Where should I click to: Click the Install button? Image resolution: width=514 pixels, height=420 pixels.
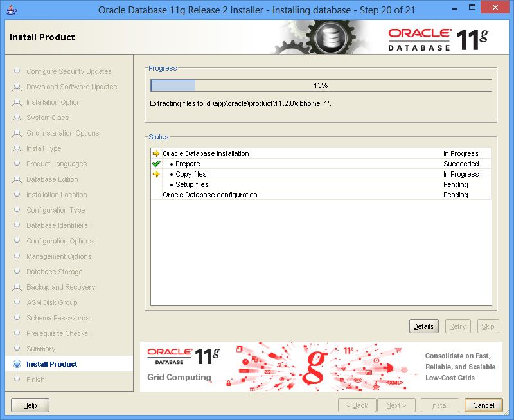click(440, 405)
